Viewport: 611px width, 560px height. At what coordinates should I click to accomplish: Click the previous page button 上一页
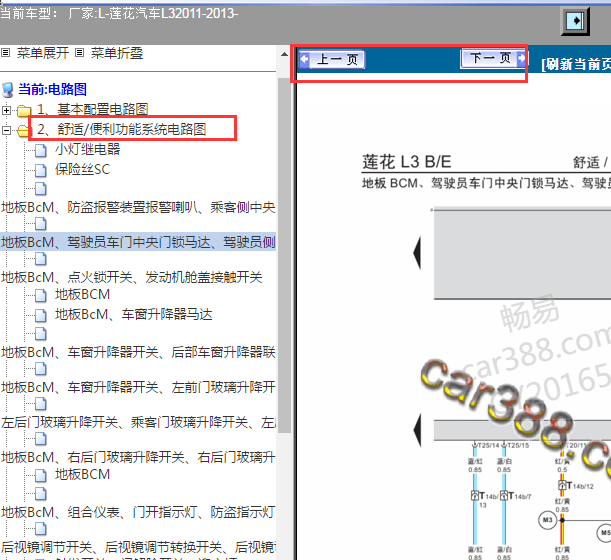click(332, 60)
